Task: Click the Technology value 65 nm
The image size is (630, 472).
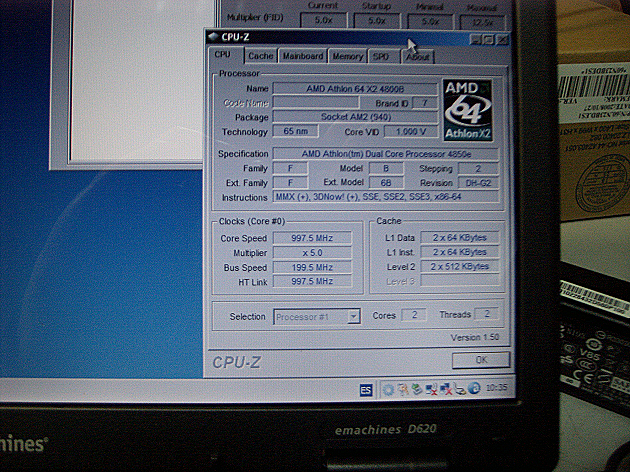Action: 295,131
